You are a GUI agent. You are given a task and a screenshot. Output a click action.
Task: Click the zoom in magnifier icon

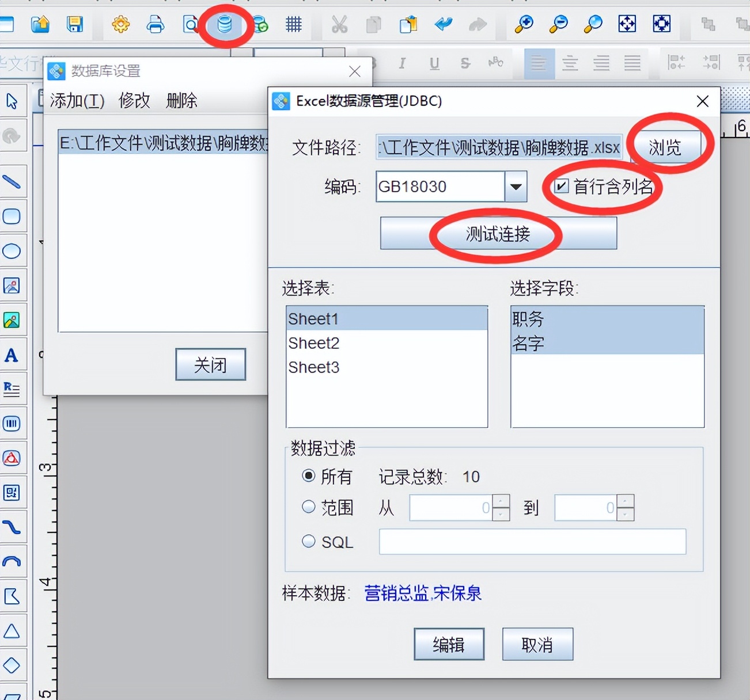click(x=523, y=25)
